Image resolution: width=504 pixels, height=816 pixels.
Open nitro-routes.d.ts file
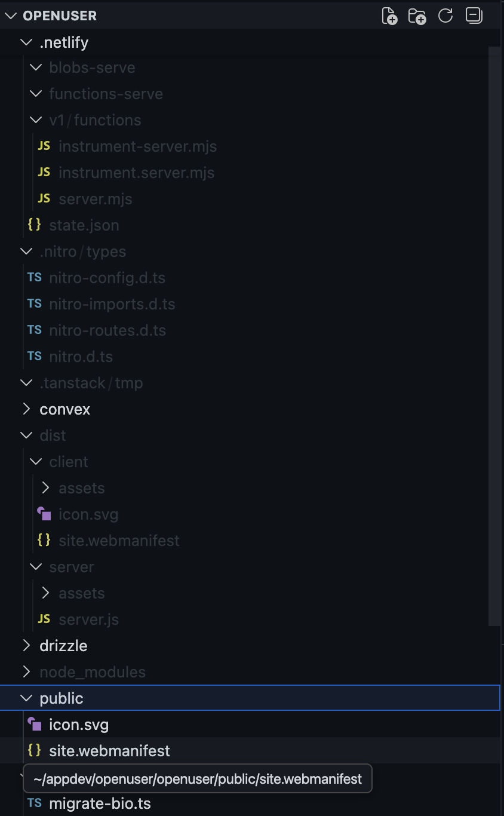click(107, 330)
